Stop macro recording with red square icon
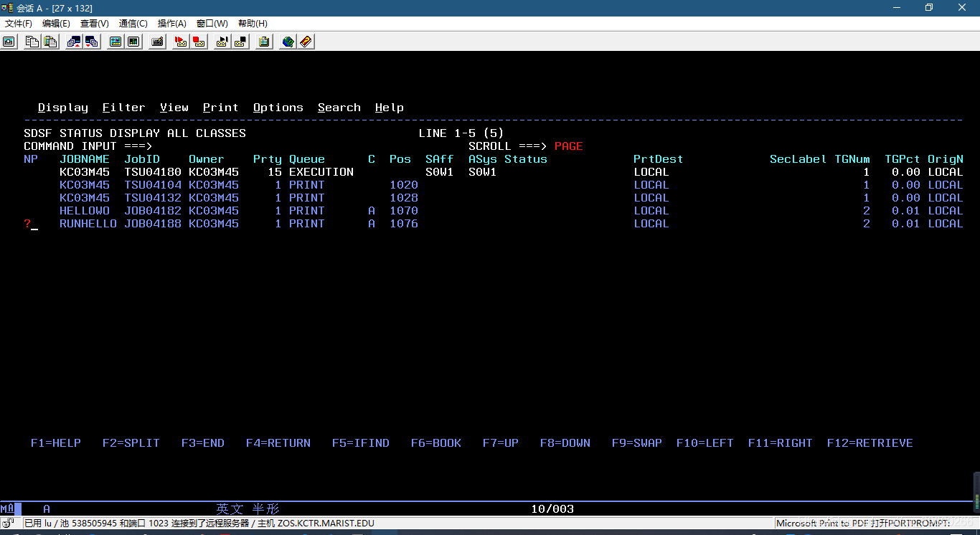This screenshot has width=980, height=535. [x=199, y=42]
